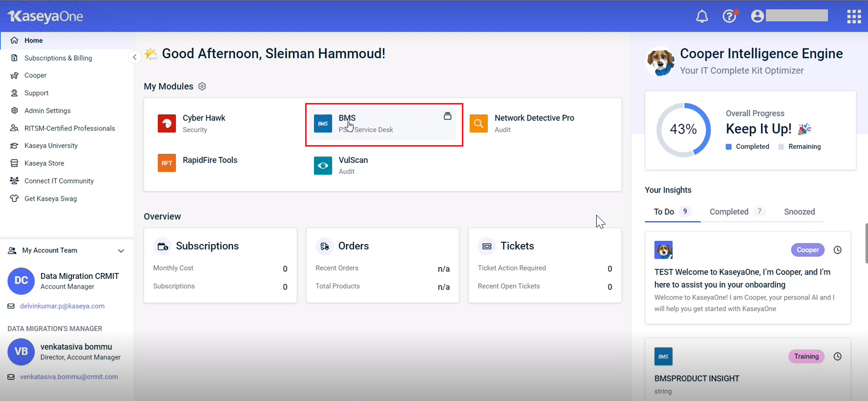Click the Tickets card heading
The height and width of the screenshot is (401, 868).
pos(517,246)
